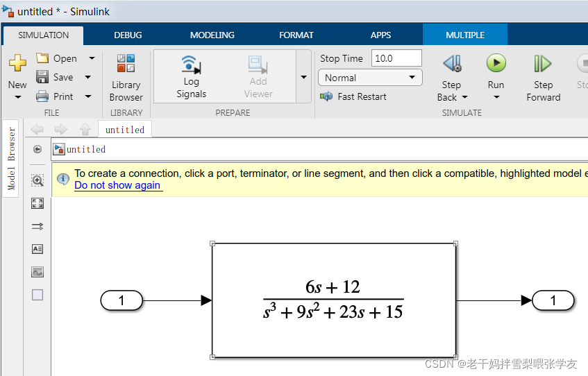Open the New dropdown arrow
This screenshot has height=376, width=588.
tap(17, 97)
